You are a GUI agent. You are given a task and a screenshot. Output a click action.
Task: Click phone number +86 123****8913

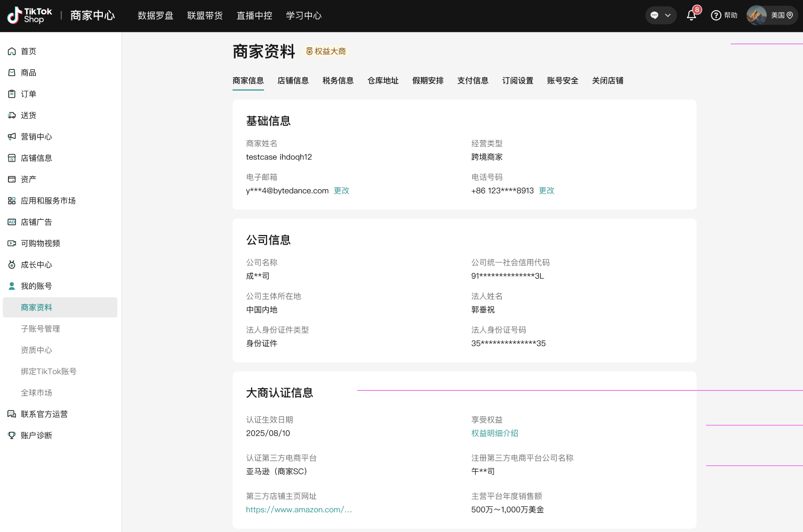(x=502, y=190)
